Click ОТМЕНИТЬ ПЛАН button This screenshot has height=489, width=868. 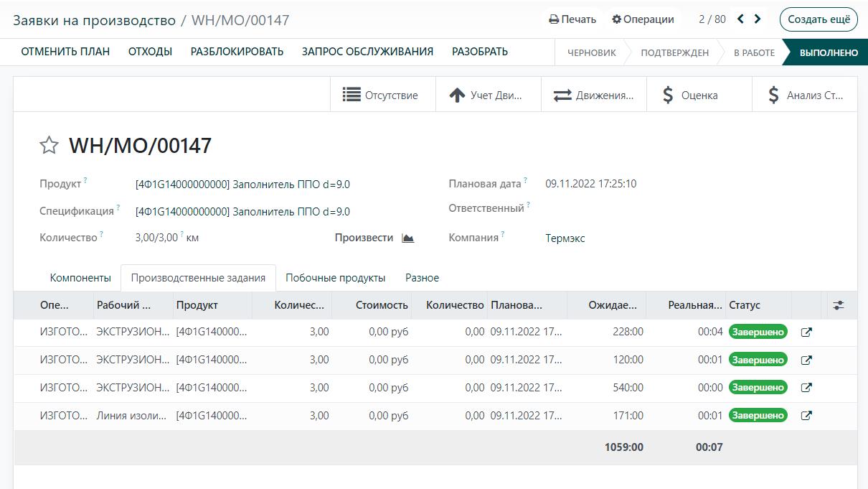(x=65, y=52)
